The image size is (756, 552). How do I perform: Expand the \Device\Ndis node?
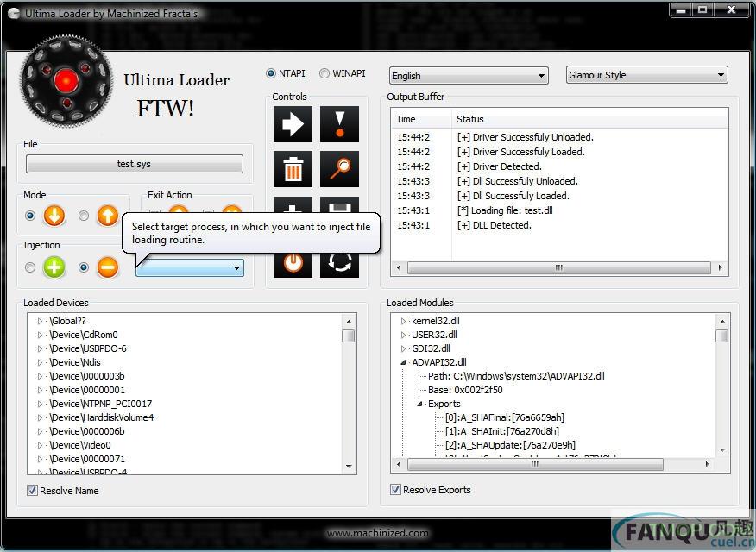point(40,362)
